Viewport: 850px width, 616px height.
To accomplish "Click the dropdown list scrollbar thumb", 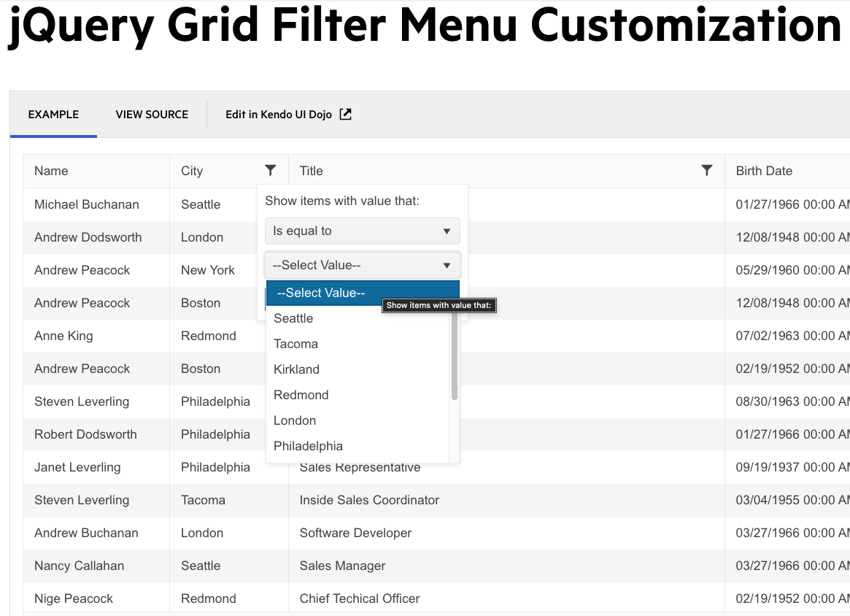I will point(455,357).
